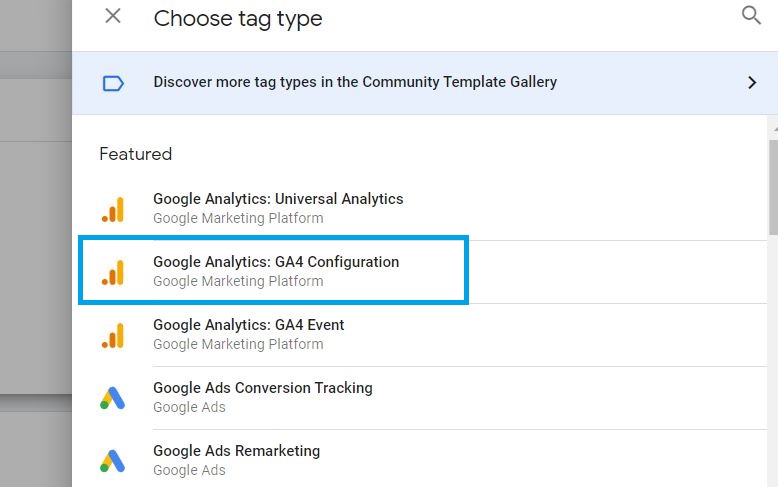The height and width of the screenshot is (487, 778).
Task: Click the Featured section heading
Action: pyautogui.click(x=135, y=154)
